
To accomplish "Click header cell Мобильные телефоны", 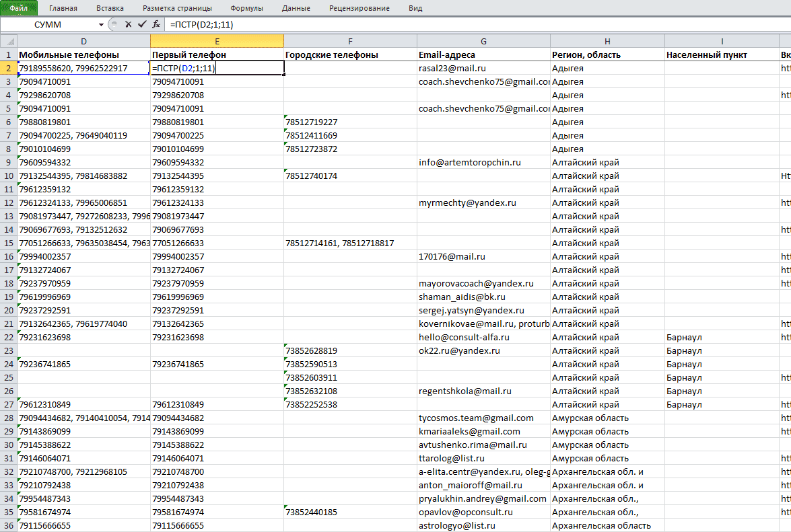I will pyautogui.click(x=83, y=55).
